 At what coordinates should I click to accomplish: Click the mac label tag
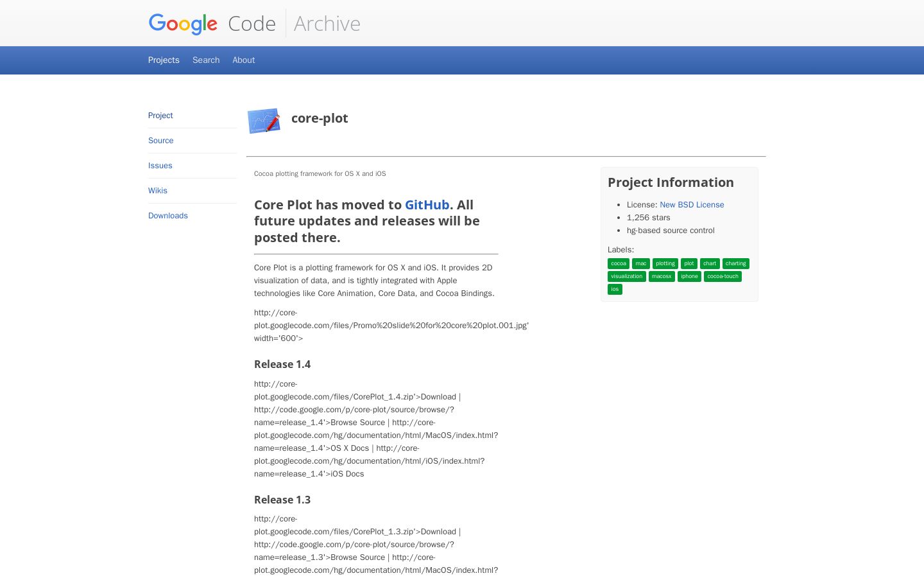(641, 264)
